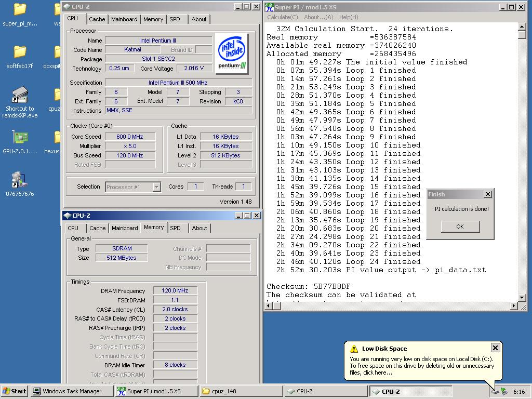Screen dimensions: 532x399
Task: Open the Mainboard tab in lower CPU-Z window
Action: tap(125, 228)
